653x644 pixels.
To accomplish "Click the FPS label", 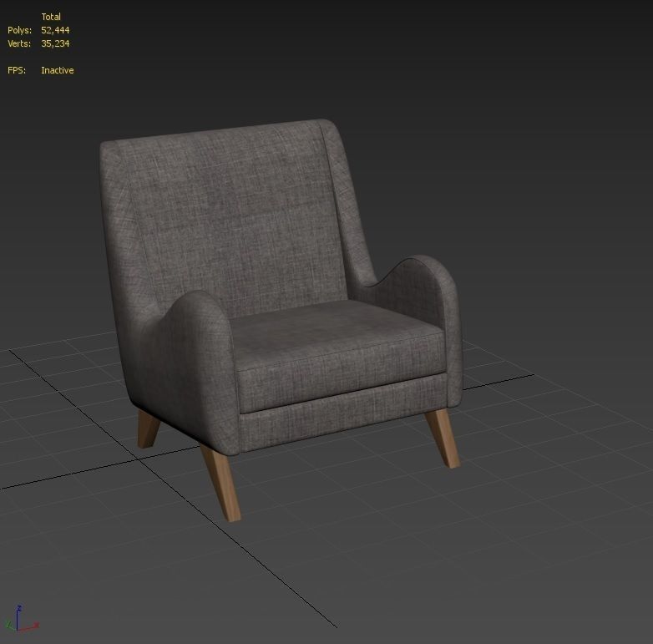I will pyautogui.click(x=17, y=70).
